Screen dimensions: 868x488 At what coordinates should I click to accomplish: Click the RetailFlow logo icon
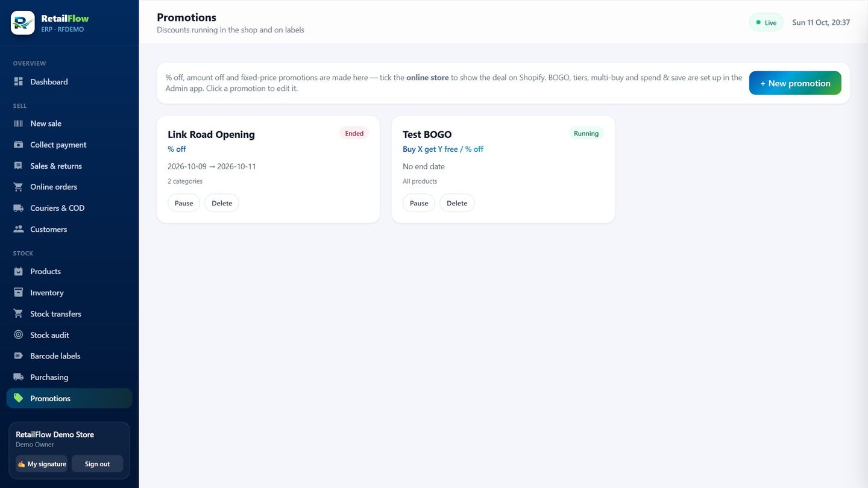click(23, 23)
